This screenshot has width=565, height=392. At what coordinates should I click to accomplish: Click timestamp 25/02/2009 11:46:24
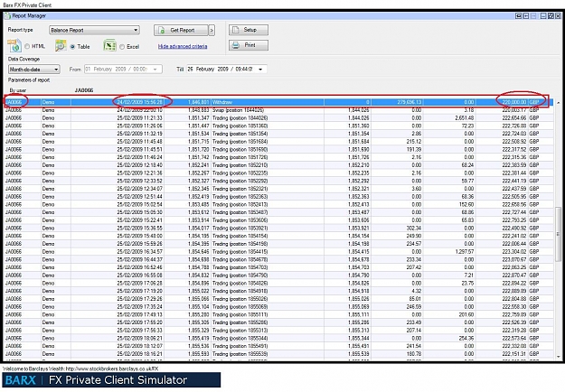(x=140, y=157)
